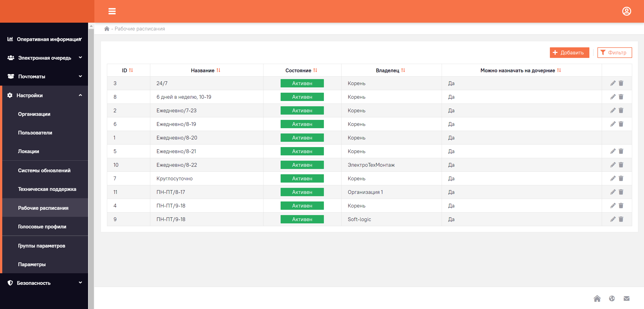This screenshot has height=309, width=644.
Task: Delete the Soft-logic ПН-ПТ/9-18 schedule
Action: pos(621,219)
